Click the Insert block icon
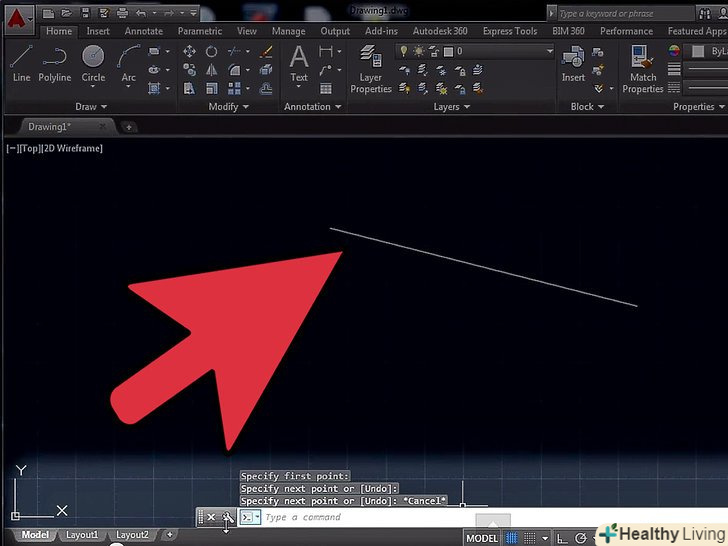 pos(573,63)
